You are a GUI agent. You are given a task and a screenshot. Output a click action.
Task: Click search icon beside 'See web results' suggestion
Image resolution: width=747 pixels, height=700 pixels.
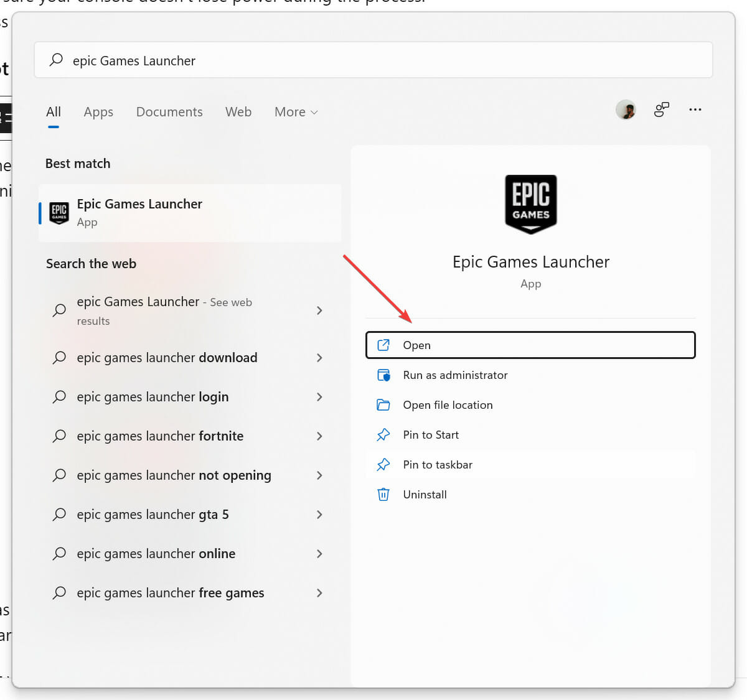coord(59,310)
